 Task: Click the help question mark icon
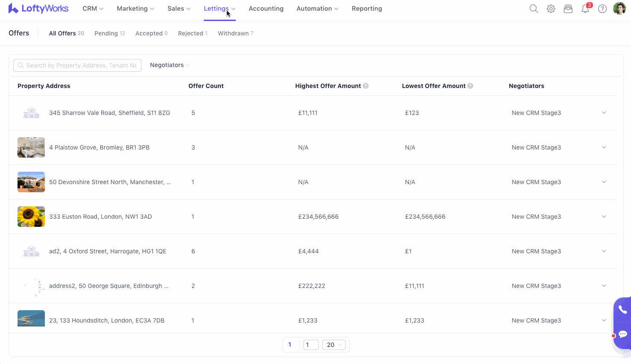coord(602,9)
